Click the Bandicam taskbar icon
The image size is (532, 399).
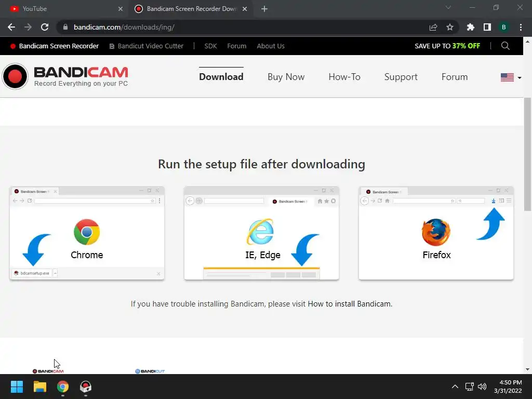[86, 387]
